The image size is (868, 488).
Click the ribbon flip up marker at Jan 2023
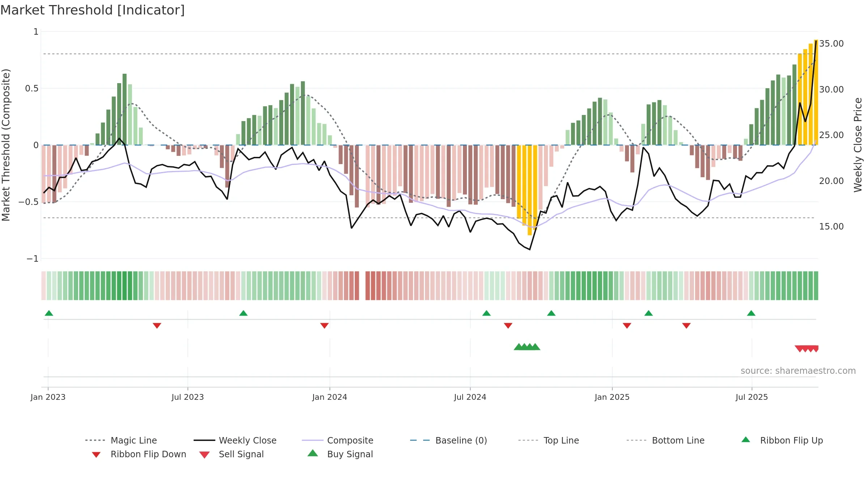point(49,313)
